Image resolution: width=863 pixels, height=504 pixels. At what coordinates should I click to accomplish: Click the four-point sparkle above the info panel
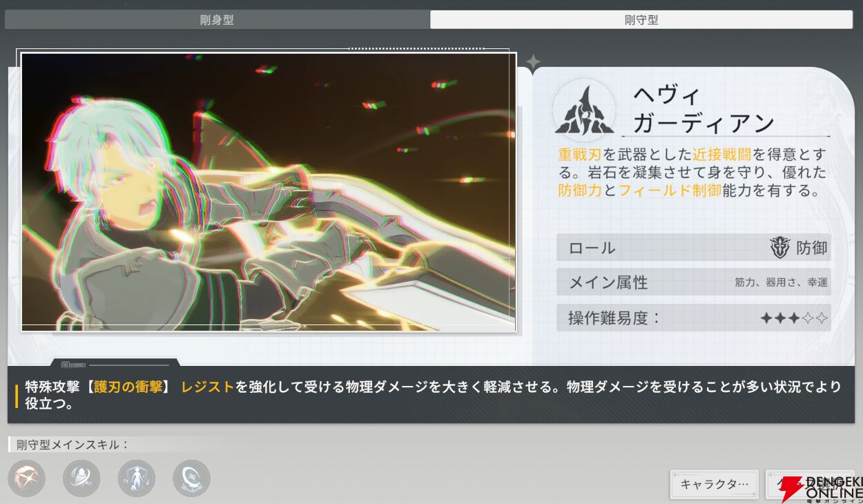(x=533, y=63)
